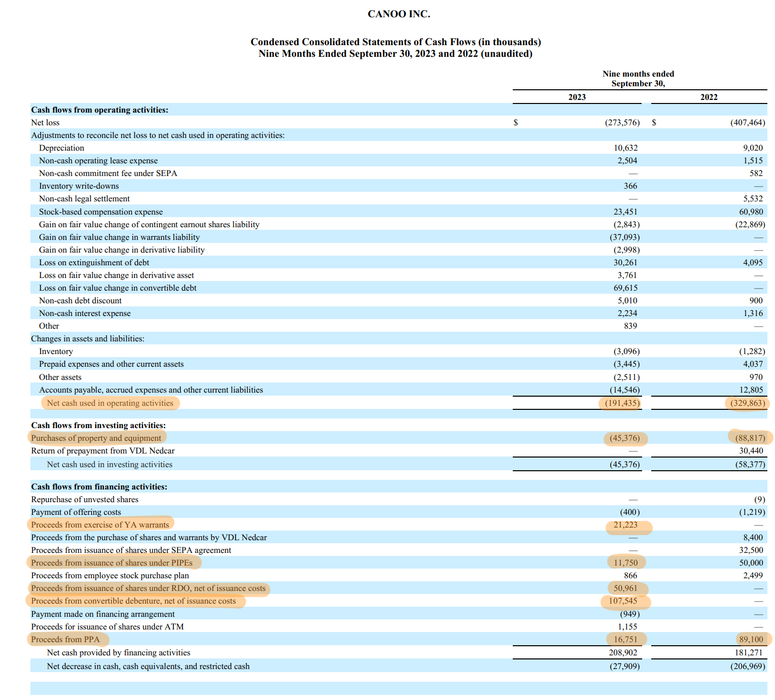The image size is (775, 700).
Task: Select the highlighted Net cash used in operating activities label
Action: [110, 403]
